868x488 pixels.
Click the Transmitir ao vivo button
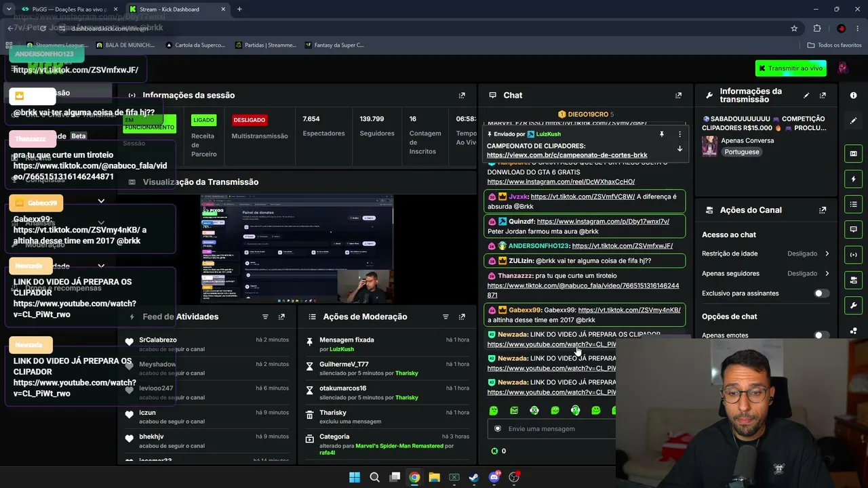(789, 68)
